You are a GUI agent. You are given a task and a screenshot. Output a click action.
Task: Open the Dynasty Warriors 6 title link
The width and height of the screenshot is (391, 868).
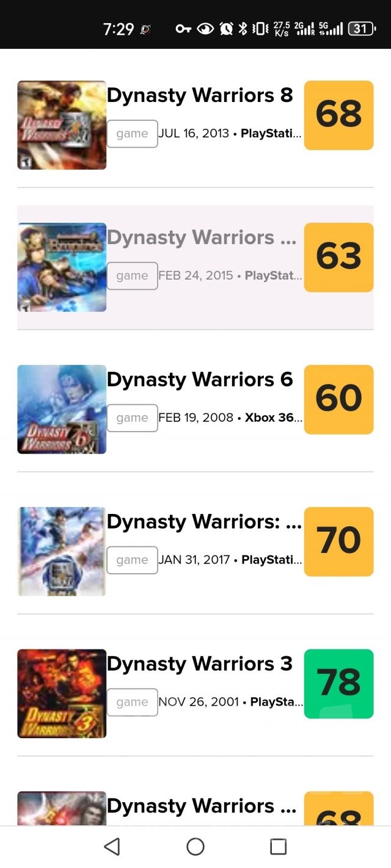pos(200,380)
